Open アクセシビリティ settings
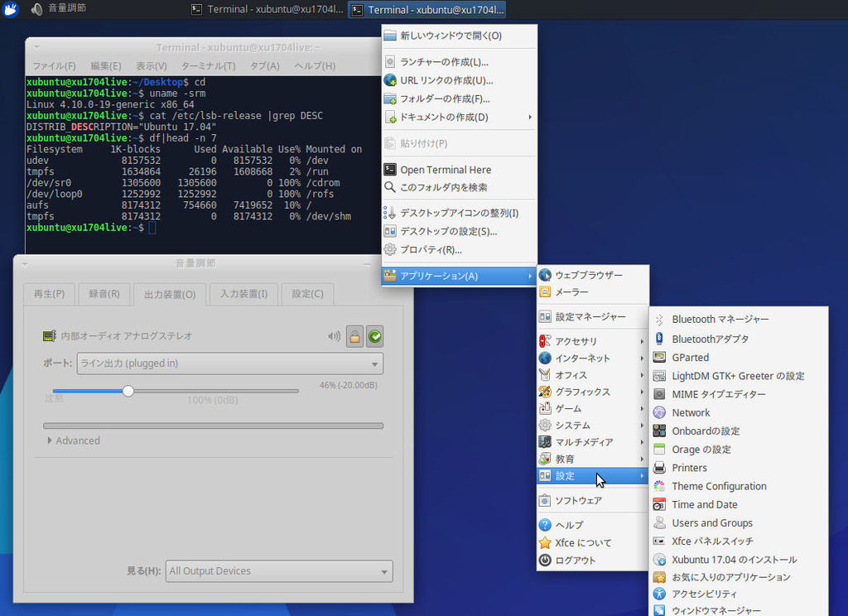This screenshot has width=848, height=616. [738, 594]
